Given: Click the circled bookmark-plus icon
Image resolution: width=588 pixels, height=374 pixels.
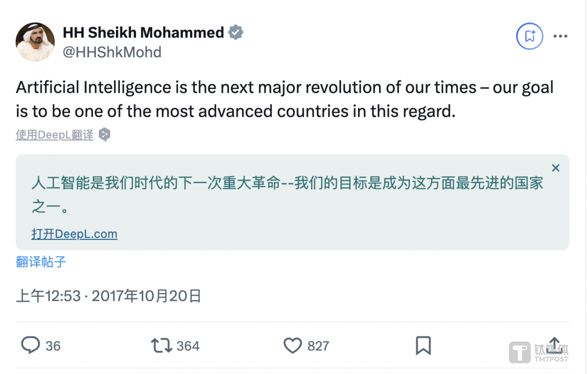Looking at the screenshot, I should click(529, 36).
